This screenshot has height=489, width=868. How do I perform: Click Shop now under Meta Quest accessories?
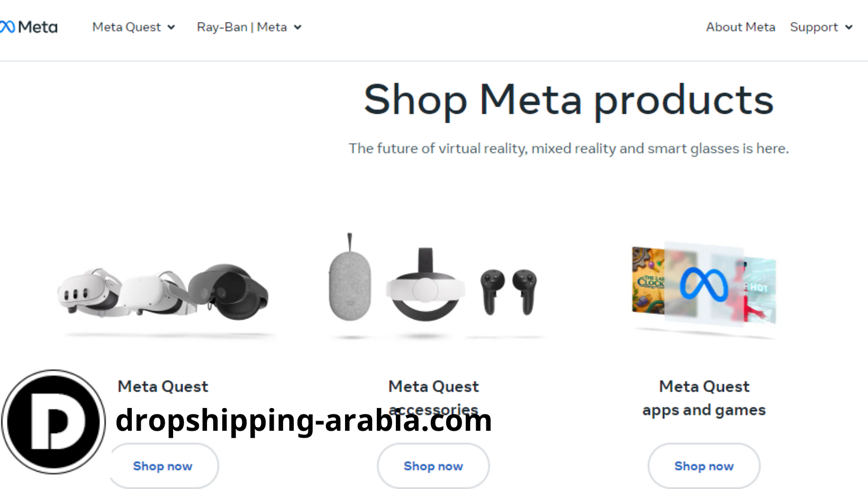(x=433, y=466)
